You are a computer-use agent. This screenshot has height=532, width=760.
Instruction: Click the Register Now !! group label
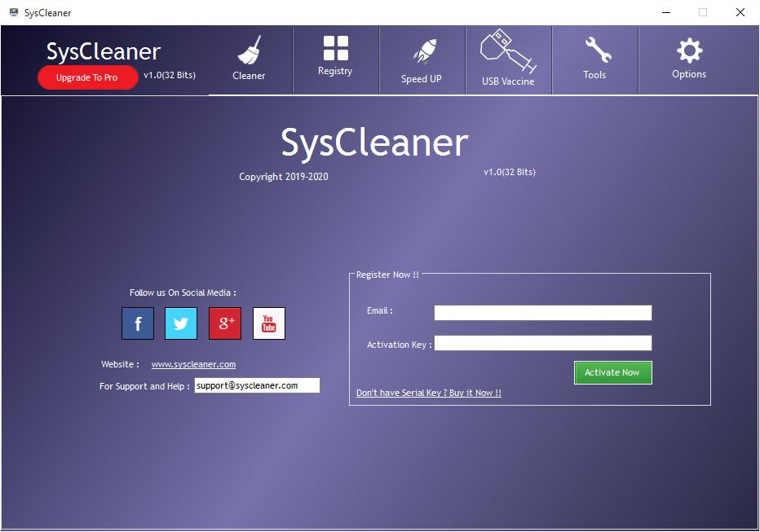387,275
